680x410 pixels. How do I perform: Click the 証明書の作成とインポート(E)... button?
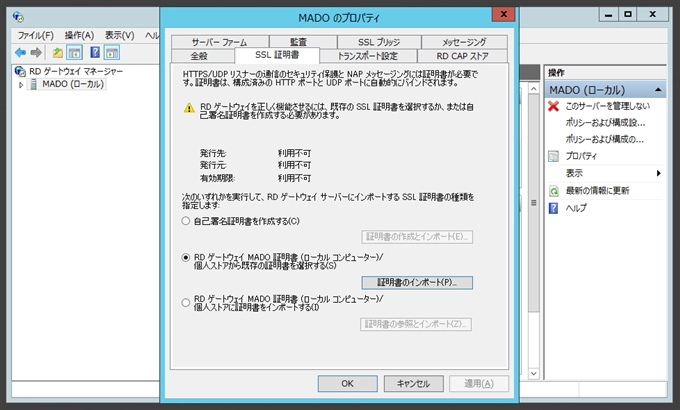[417, 237]
